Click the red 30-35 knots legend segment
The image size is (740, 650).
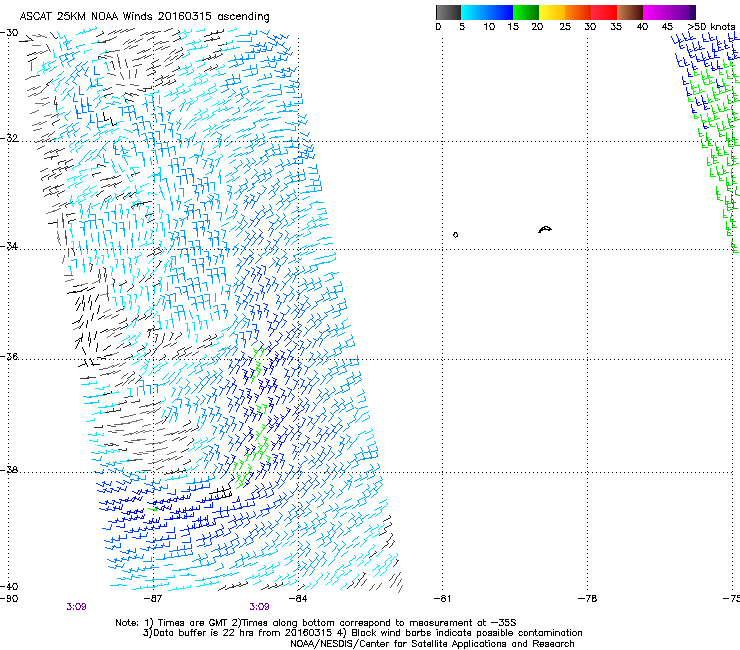coord(604,12)
